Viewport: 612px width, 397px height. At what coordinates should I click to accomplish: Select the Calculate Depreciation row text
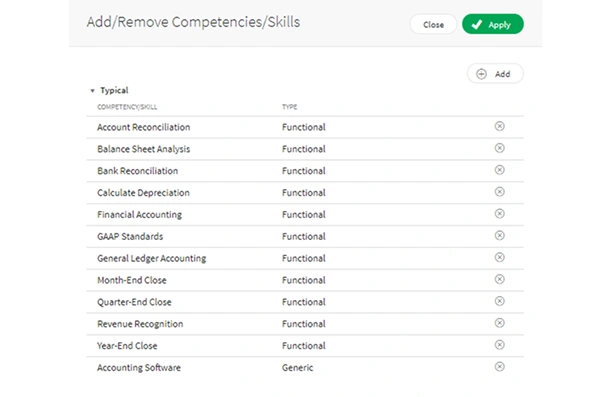[143, 193]
